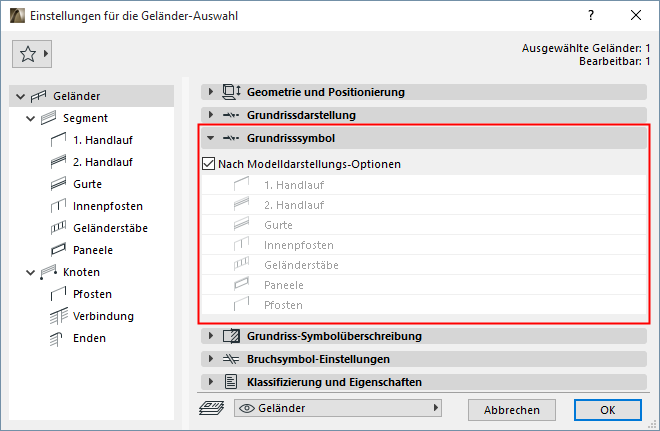The width and height of the screenshot is (660, 431).
Task: Click the 1. Handlauf icon in sidebar
Action: tap(59, 140)
